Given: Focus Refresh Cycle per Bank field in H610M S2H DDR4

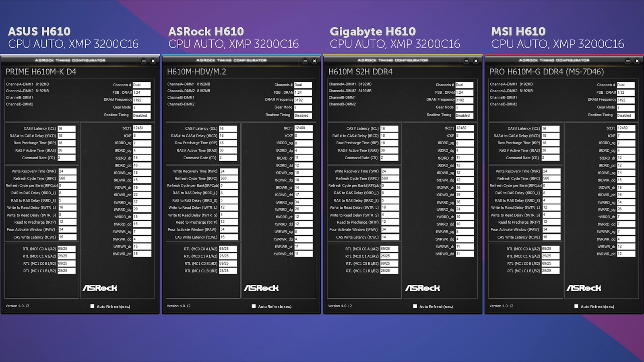Looking at the screenshot, I should [390, 186].
